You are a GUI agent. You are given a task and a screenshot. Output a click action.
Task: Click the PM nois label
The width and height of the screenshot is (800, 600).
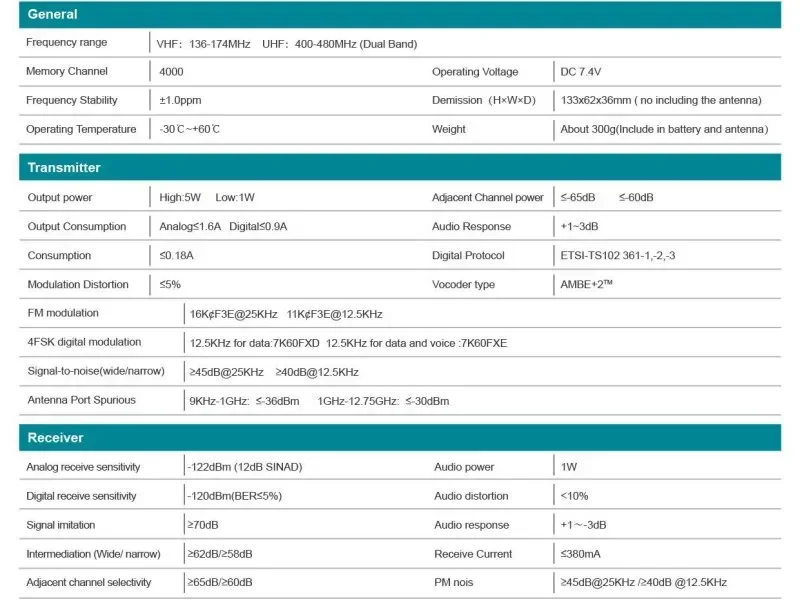454,583
